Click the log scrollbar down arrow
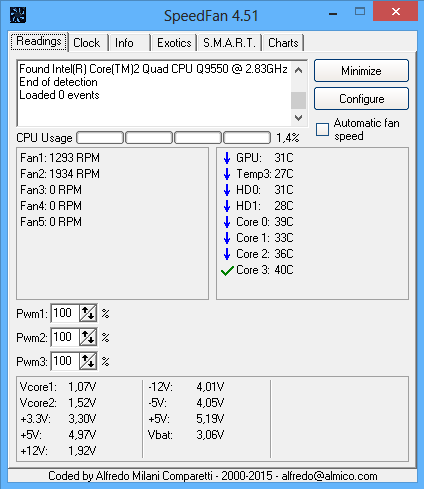This screenshot has height=489, width=424. click(298, 117)
